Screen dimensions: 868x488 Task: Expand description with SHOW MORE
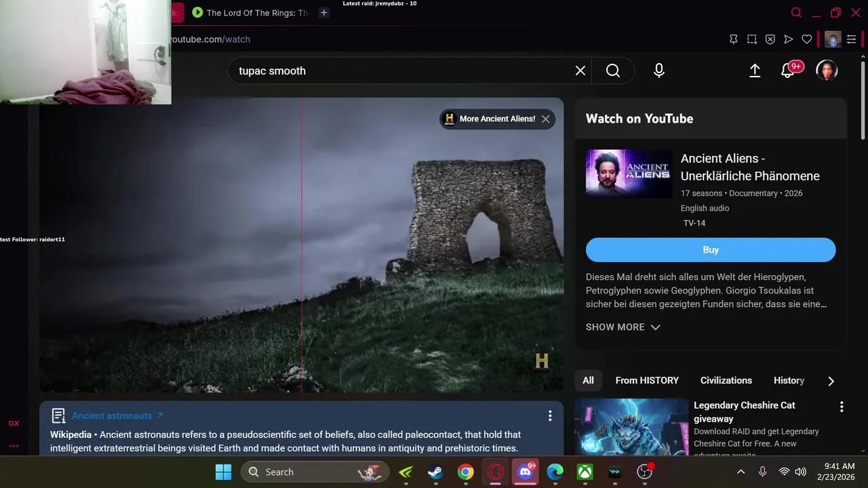(x=623, y=327)
